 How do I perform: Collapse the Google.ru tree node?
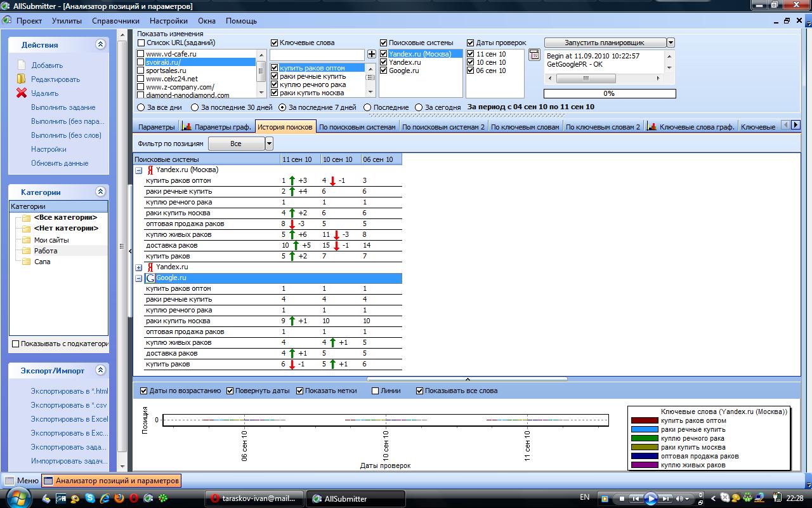pos(138,278)
